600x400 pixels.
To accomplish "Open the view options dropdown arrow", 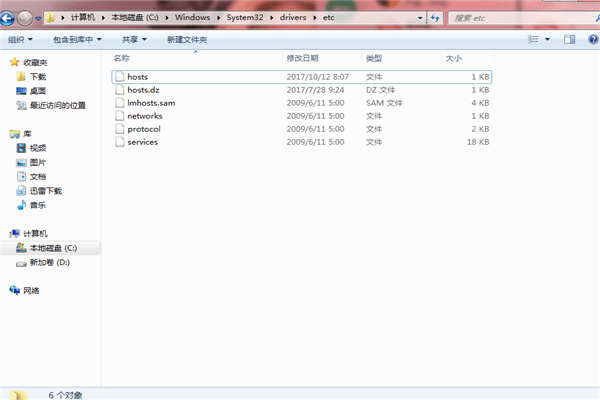I will [x=548, y=39].
